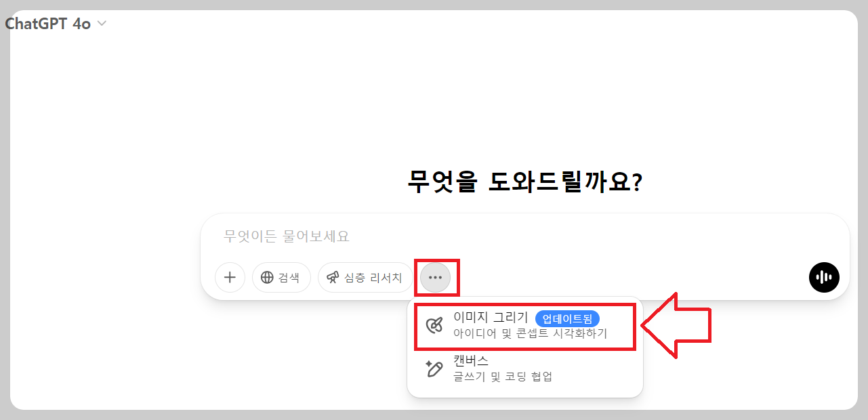Image resolution: width=868 pixels, height=420 pixels.
Task: Select the 이미지 그리기 menu entry
Action: (525, 326)
